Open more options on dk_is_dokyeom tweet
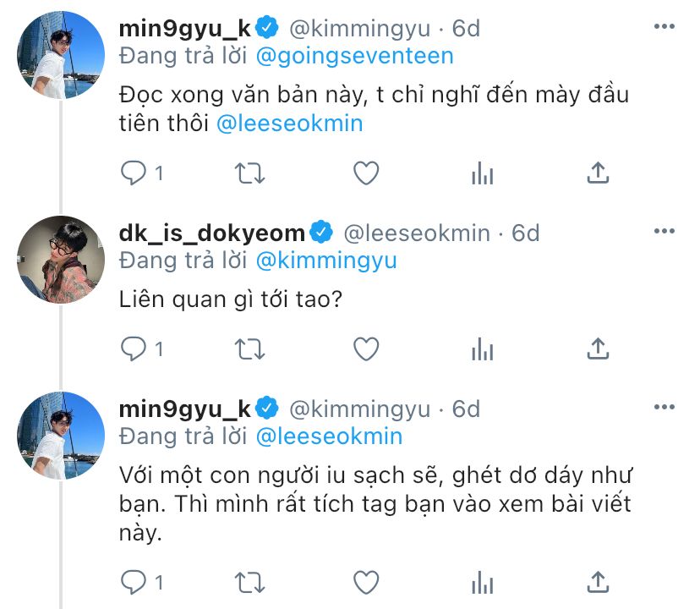 (665, 232)
